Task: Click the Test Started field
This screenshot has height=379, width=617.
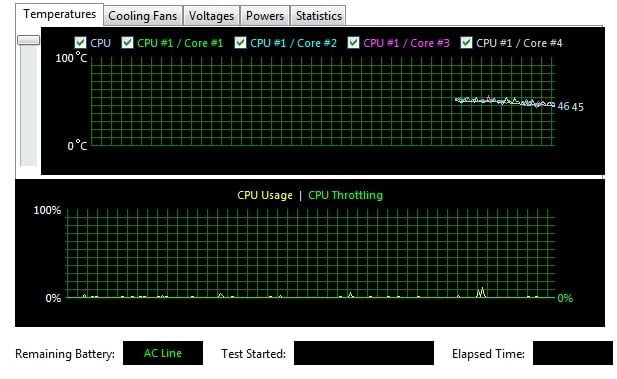Action: click(364, 353)
